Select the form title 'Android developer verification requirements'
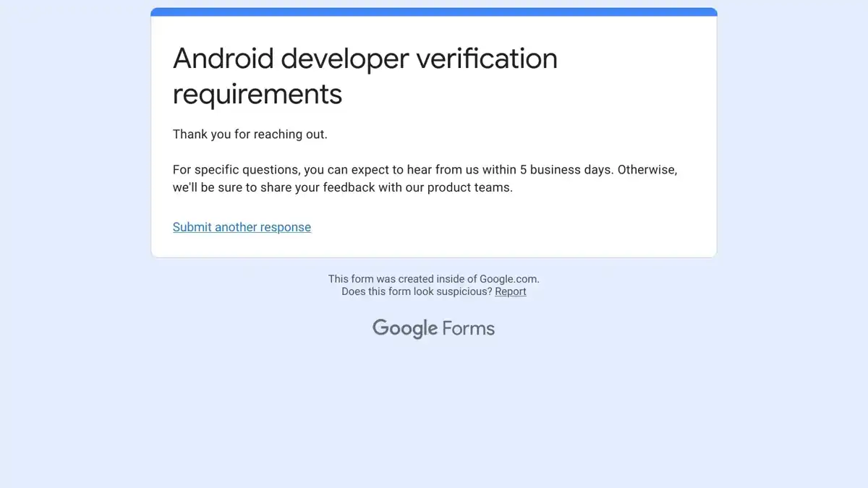The height and width of the screenshot is (488, 868). pos(365,76)
